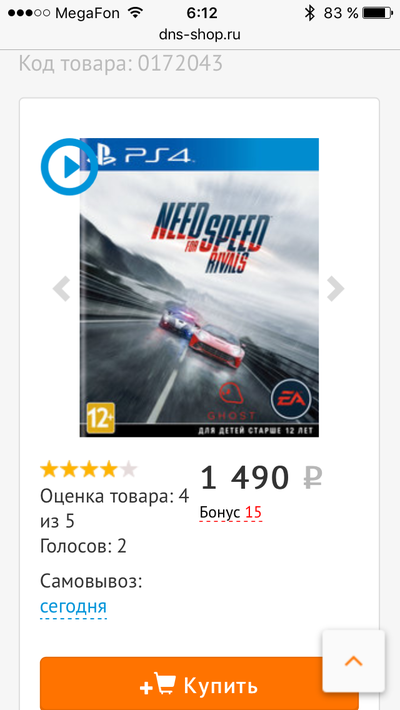Open the Бонус 15 details link
This screenshot has width=400, height=710.
(x=231, y=513)
